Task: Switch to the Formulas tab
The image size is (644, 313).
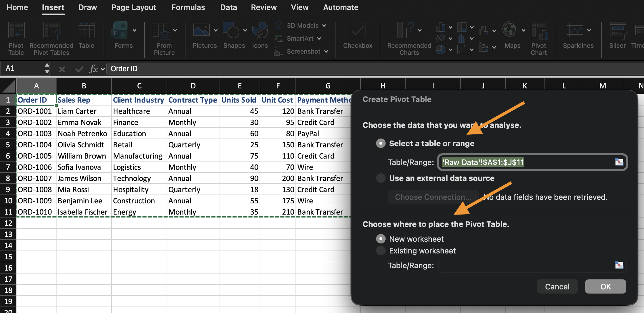Action: [188, 7]
